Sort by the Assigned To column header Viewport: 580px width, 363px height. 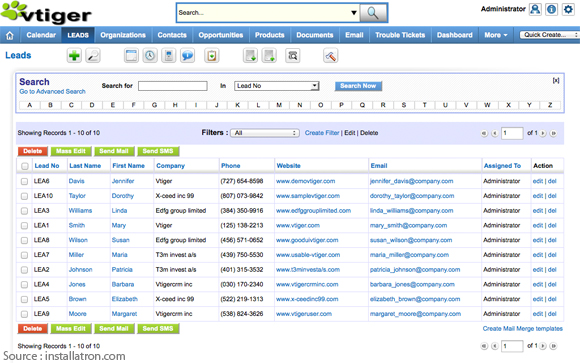click(502, 166)
